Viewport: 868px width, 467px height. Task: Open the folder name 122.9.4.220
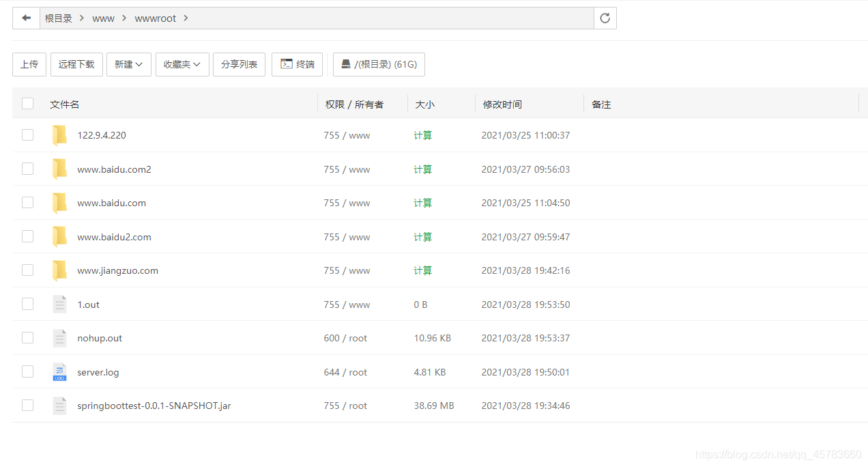[102, 135]
